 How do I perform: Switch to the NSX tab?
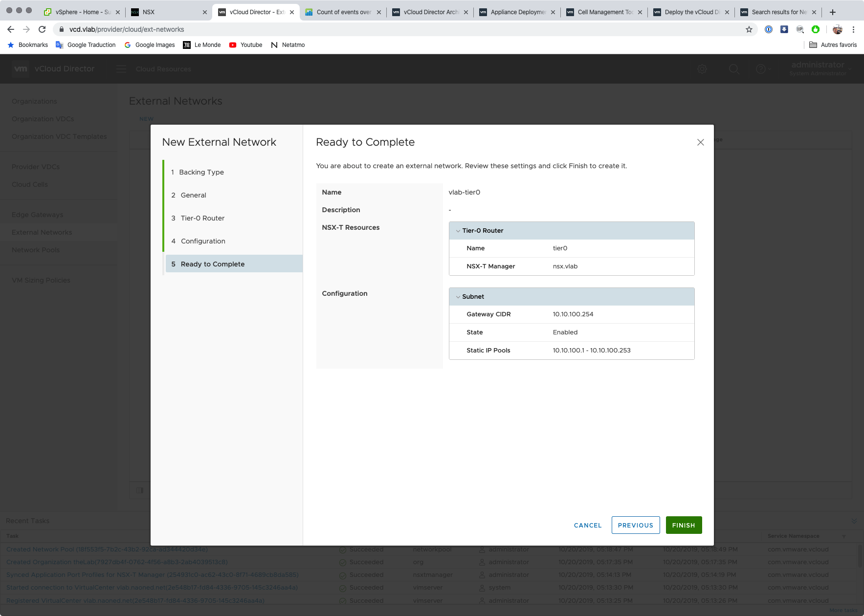coord(168,12)
